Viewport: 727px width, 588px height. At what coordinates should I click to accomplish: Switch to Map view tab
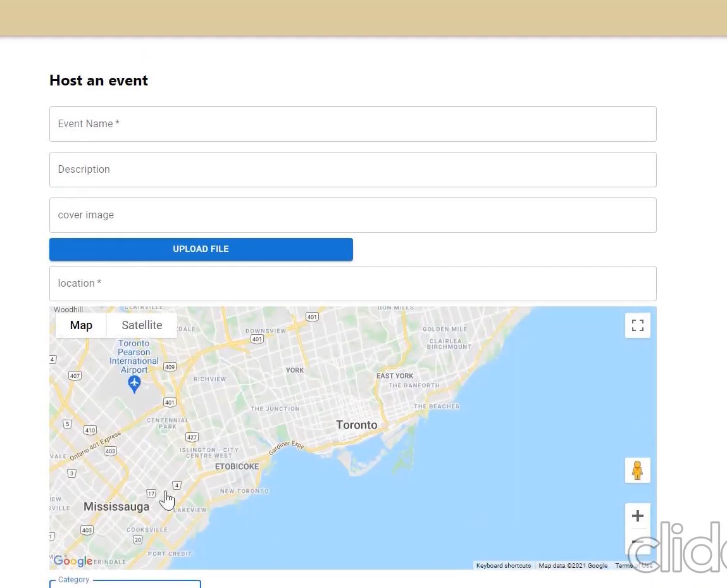click(x=81, y=325)
